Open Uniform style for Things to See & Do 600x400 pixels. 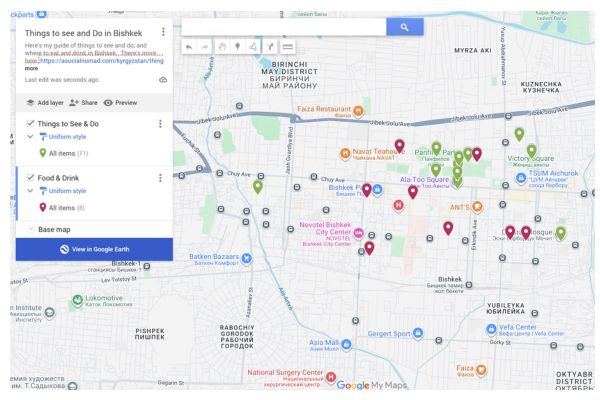click(x=63, y=137)
